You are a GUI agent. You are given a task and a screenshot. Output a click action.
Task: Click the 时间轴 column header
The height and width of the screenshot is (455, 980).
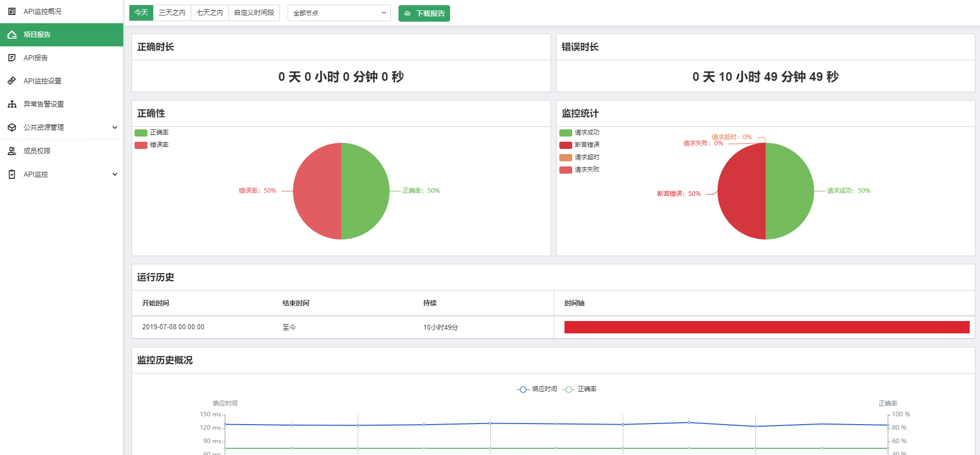[574, 303]
